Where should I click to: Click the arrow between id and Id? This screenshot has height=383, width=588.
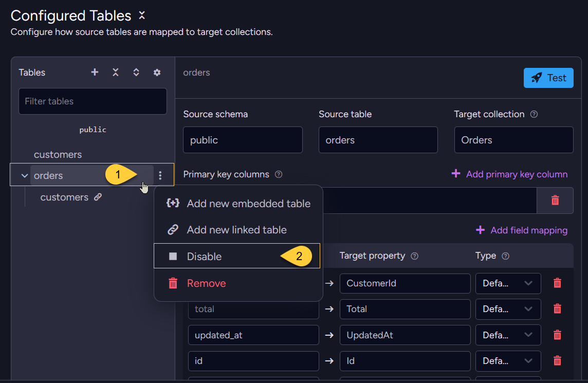(329, 361)
